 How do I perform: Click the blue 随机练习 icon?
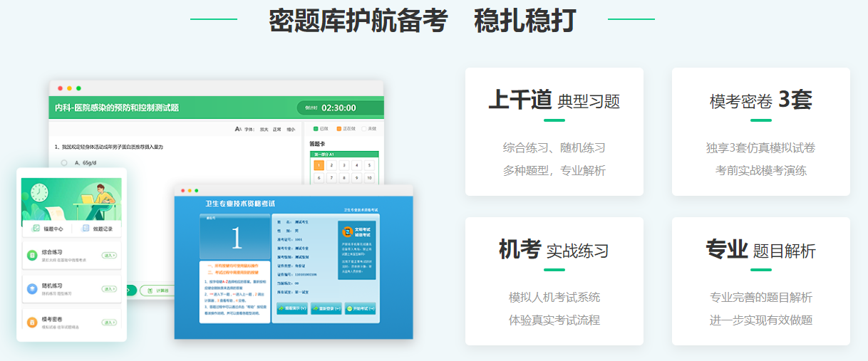click(x=32, y=289)
